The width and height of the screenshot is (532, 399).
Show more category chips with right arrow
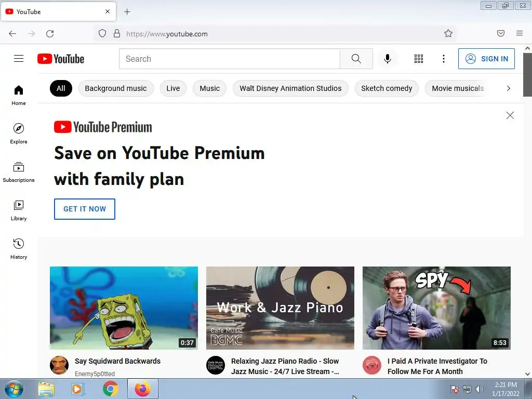(x=508, y=88)
